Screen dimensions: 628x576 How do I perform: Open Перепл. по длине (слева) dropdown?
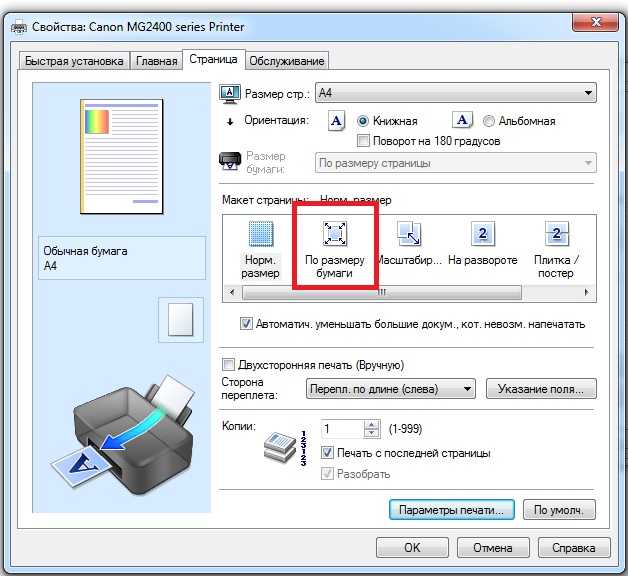[x=391, y=389]
